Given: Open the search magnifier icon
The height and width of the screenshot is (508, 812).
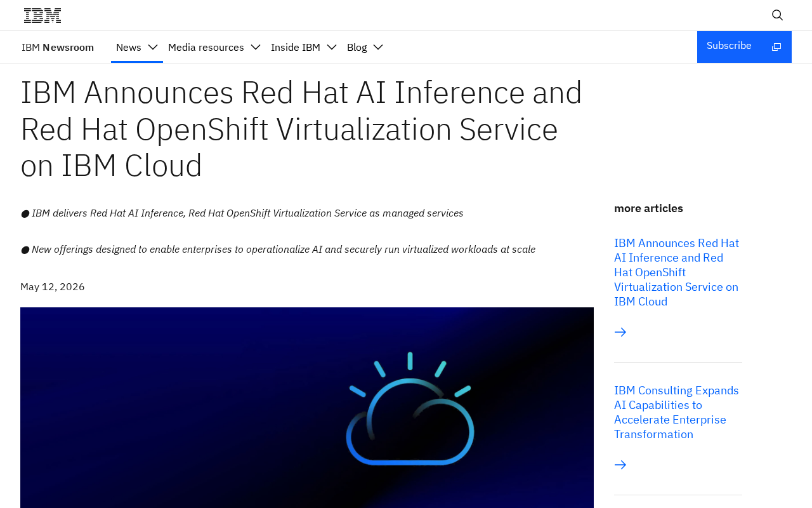Looking at the screenshot, I should pos(777,15).
